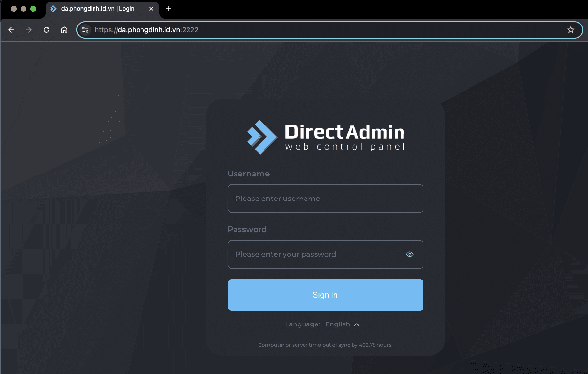Expand the language chevron arrow
Image resolution: width=588 pixels, height=374 pixels.
pos(357,324)
